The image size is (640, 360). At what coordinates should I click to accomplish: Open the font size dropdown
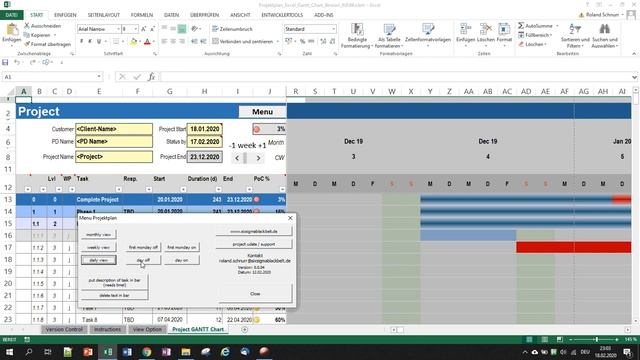coord(136,29)
